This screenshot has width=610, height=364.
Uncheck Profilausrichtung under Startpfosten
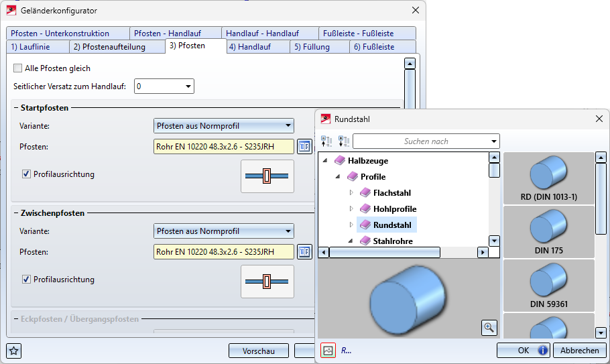26,174
